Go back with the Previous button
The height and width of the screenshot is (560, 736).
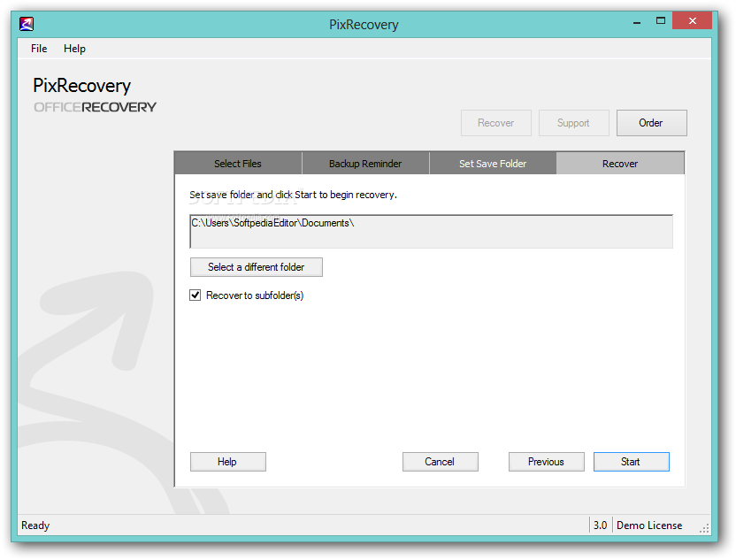(547, 462)
